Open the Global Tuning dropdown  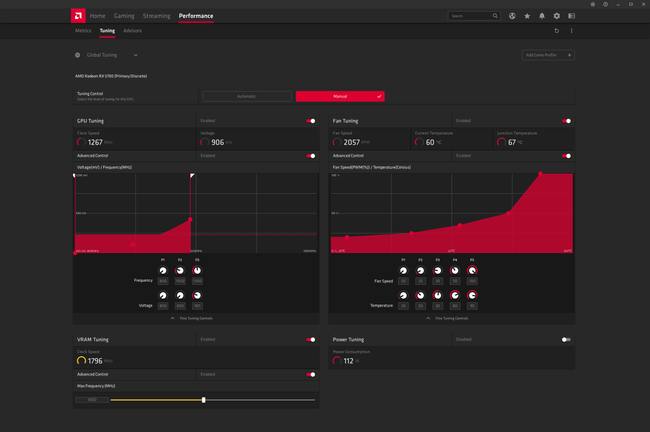[x=107, y=55]
